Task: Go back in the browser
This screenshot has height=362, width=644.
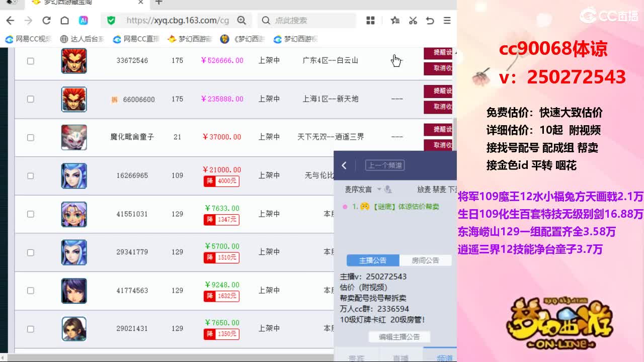Action: click(x=10, y=21)
